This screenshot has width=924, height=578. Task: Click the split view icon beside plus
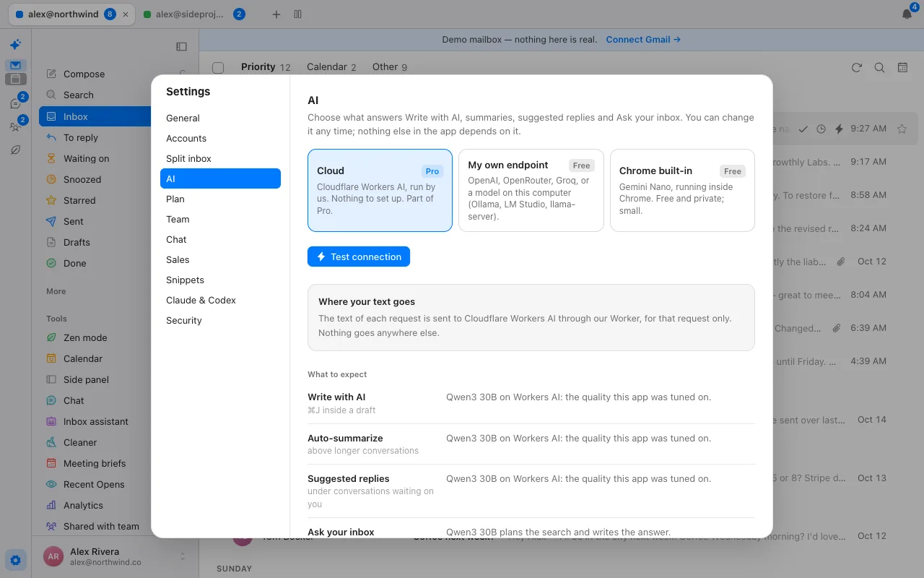(x=298, y=14)
